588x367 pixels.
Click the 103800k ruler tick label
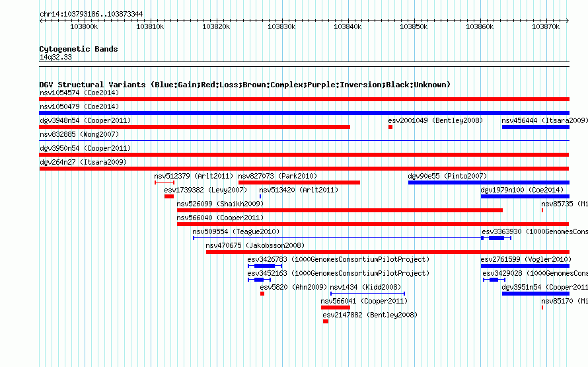click(84, 26)
